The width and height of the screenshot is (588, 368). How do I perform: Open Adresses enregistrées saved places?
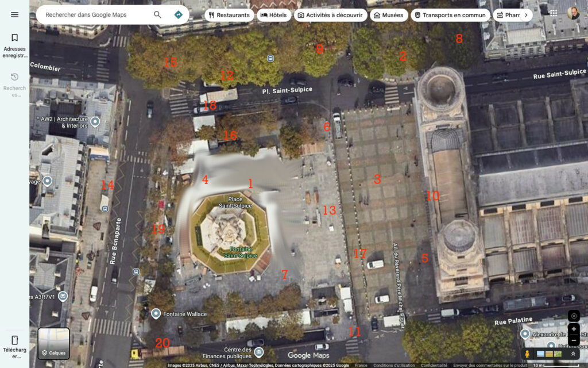[14, 44]
